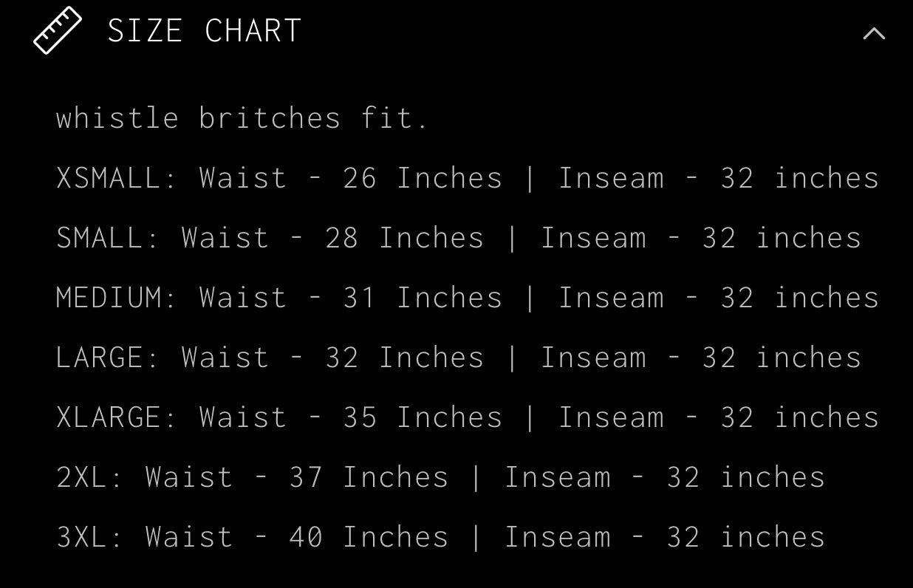Click the "Waist - 26 Inches" measurement

pos(351,178)
